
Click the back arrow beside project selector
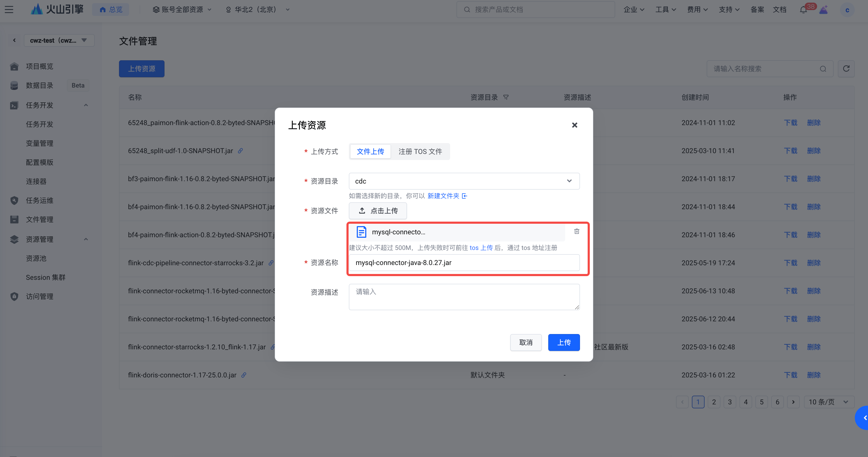[14, 40]
